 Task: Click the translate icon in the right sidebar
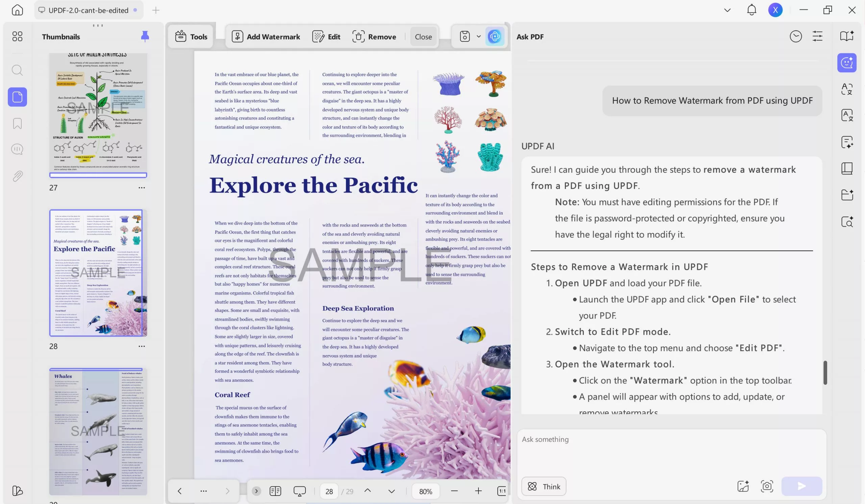(x=846, y=89)
